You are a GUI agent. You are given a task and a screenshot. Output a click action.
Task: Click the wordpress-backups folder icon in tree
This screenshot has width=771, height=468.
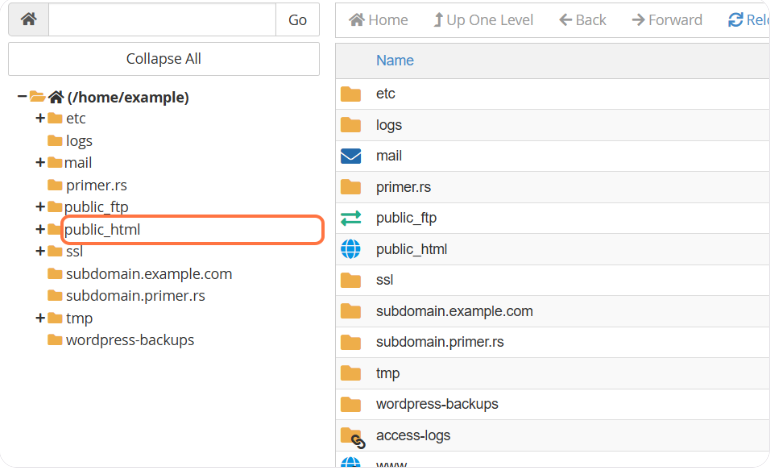55,340
